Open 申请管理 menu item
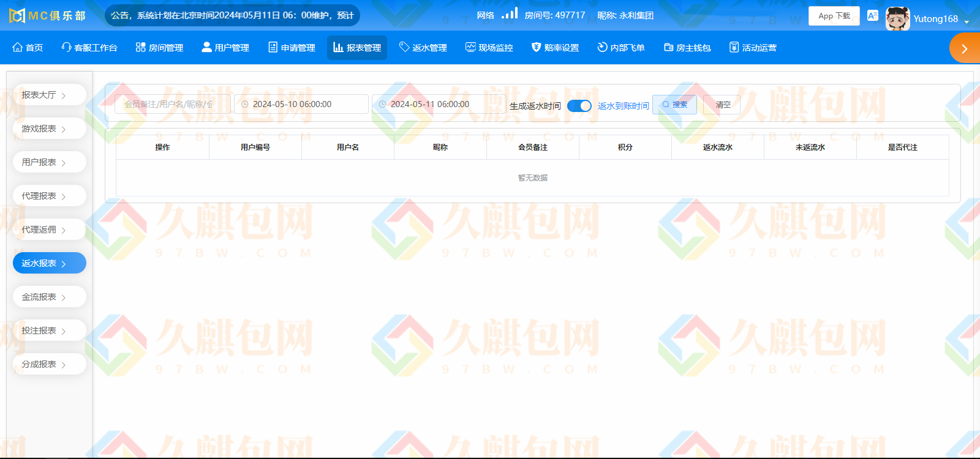Viewport: 980px width, 459px height. (292, 48)
